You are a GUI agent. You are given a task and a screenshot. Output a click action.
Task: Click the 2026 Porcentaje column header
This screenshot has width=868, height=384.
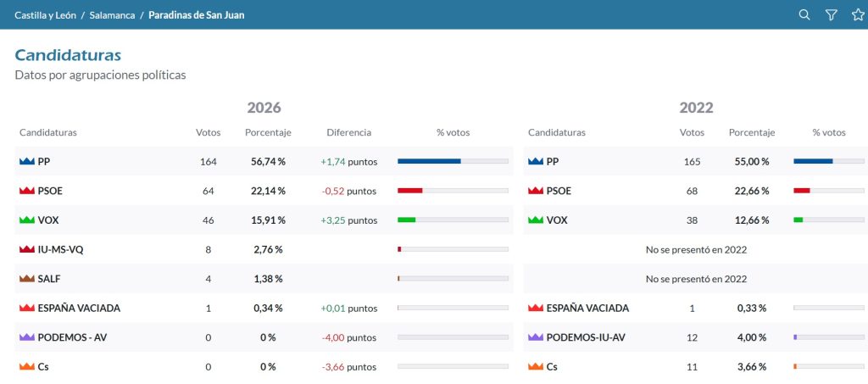coord(268,133)
